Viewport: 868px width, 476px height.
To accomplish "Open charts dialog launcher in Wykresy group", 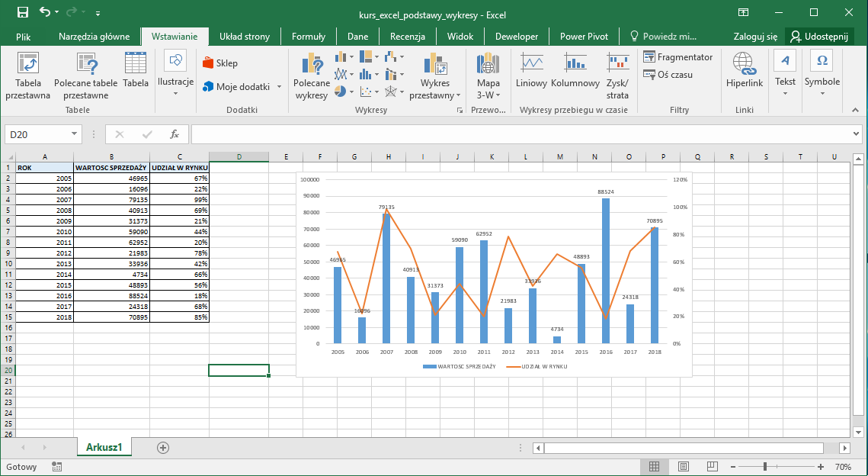I will (x=460, y=111).
